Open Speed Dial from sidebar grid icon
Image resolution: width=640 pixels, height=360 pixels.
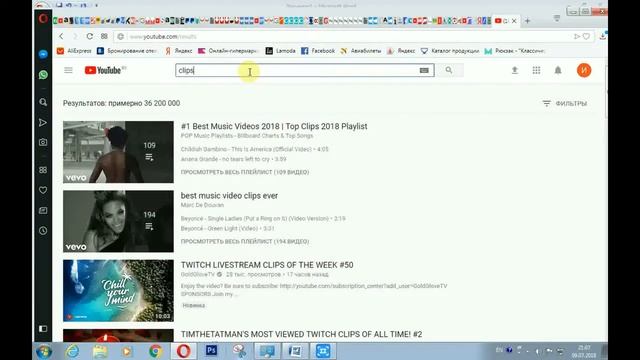[x=43, y=170]
